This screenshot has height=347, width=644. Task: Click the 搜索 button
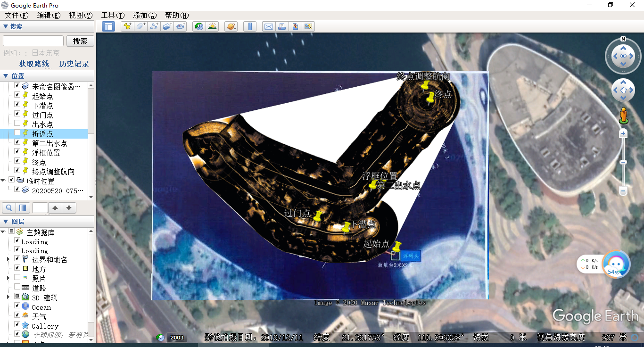click(x=80, y=41)
